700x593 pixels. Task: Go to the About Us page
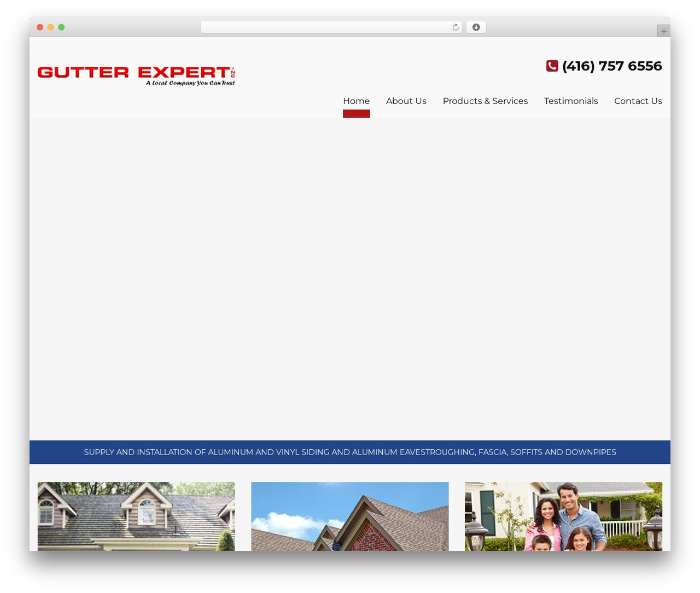coord(406,101)
